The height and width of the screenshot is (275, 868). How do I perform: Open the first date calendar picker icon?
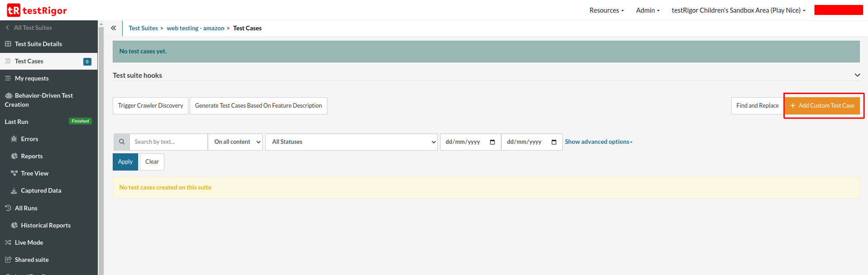pyautogui.click(x=492, y=142)
